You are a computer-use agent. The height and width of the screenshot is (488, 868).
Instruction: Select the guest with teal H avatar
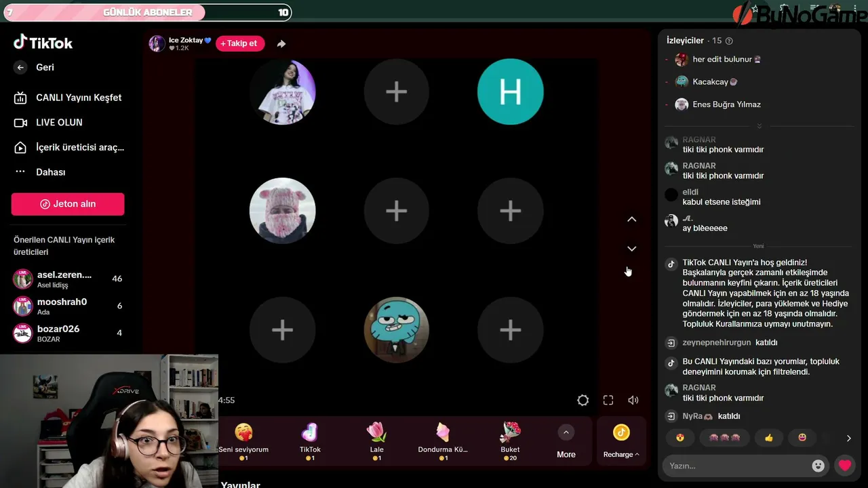tap(511, 92)
